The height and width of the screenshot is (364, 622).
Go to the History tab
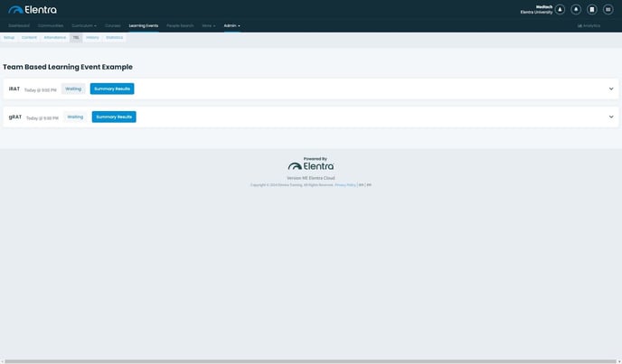(92, 37)
